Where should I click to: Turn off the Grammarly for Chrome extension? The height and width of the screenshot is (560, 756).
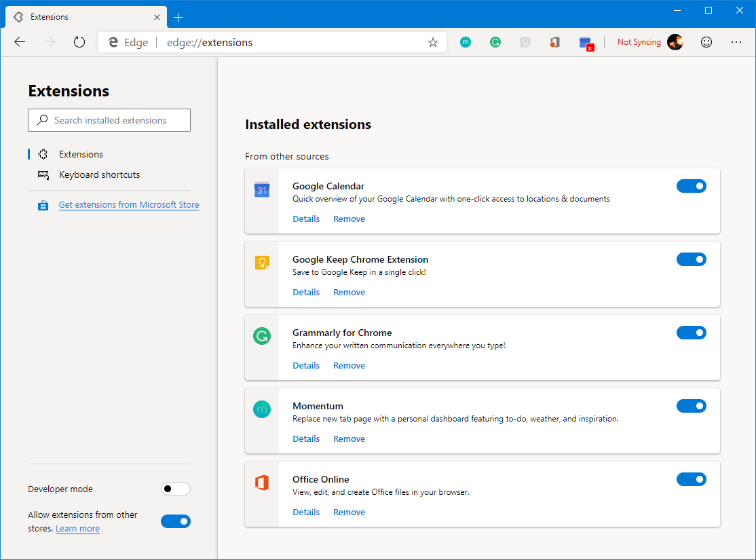(x=692, y=333)
